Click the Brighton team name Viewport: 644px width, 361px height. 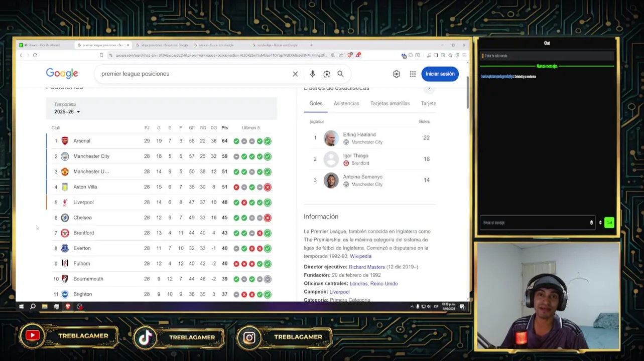82,294
